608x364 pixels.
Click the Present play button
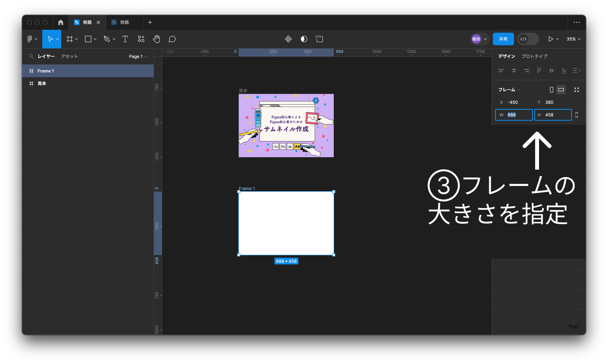point(550,39)
